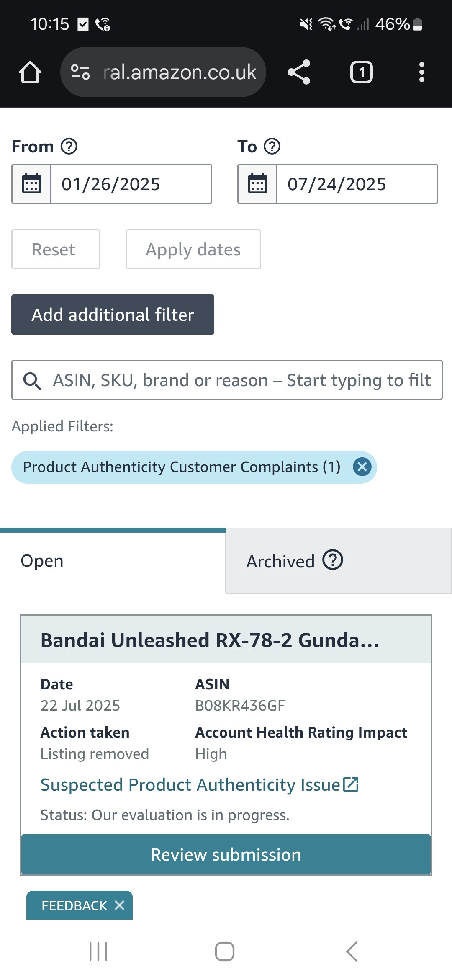Edit the To date field 07/24/2025

(x=357, y=184)
